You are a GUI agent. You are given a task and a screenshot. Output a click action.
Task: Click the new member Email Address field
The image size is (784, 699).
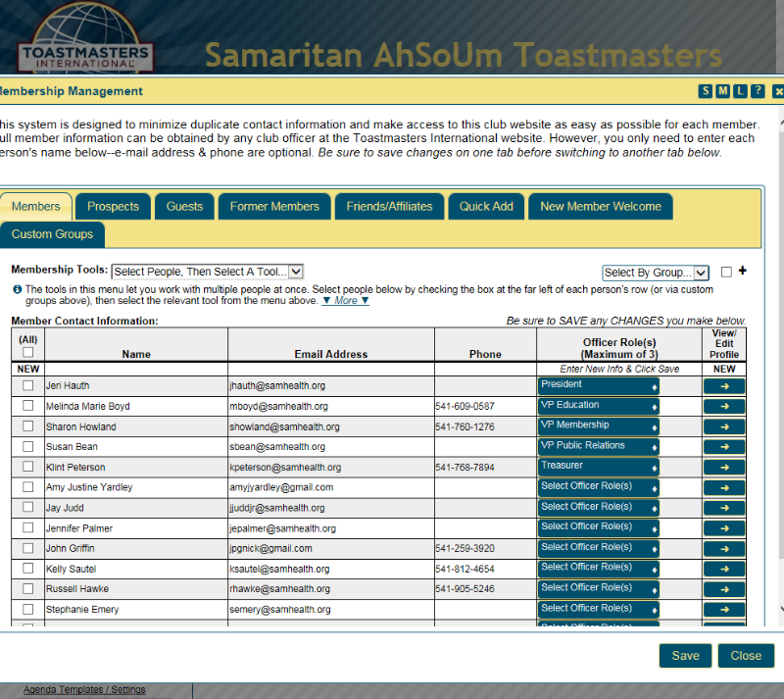point(331,370)
